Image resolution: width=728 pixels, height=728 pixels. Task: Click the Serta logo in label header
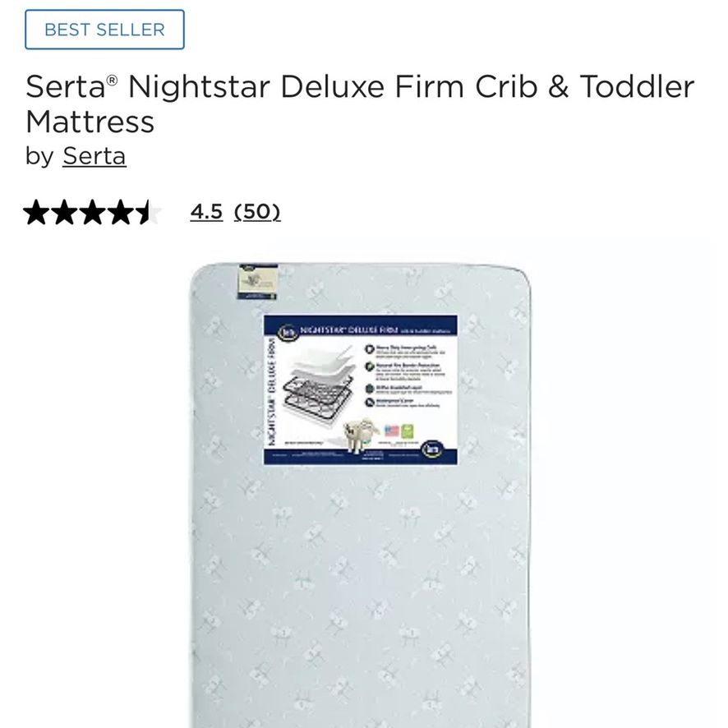tap(287, 331)
